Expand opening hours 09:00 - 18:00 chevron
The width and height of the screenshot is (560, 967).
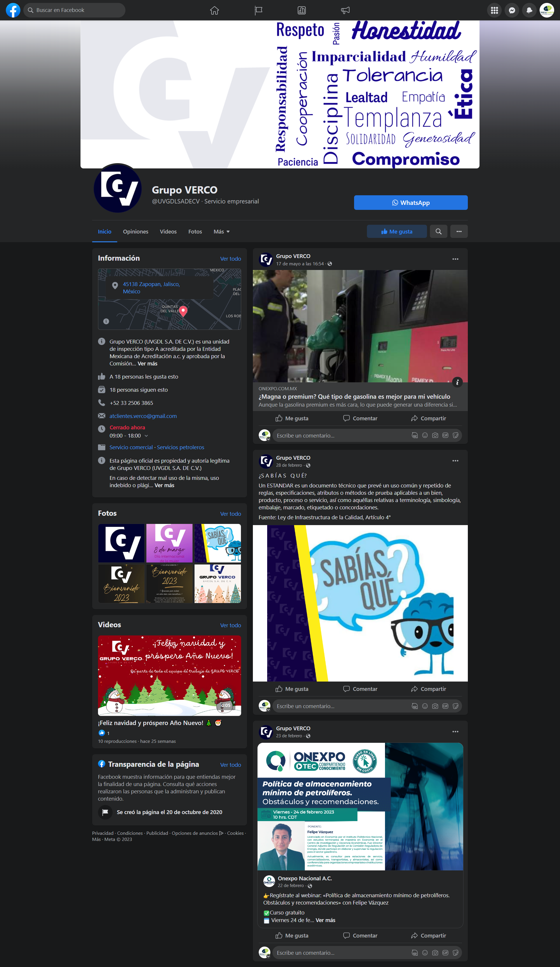tap(146, 435)
